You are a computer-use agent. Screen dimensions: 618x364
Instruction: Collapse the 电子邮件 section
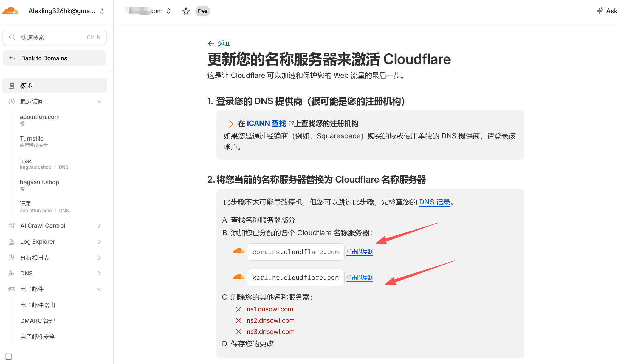coord(99,289)
